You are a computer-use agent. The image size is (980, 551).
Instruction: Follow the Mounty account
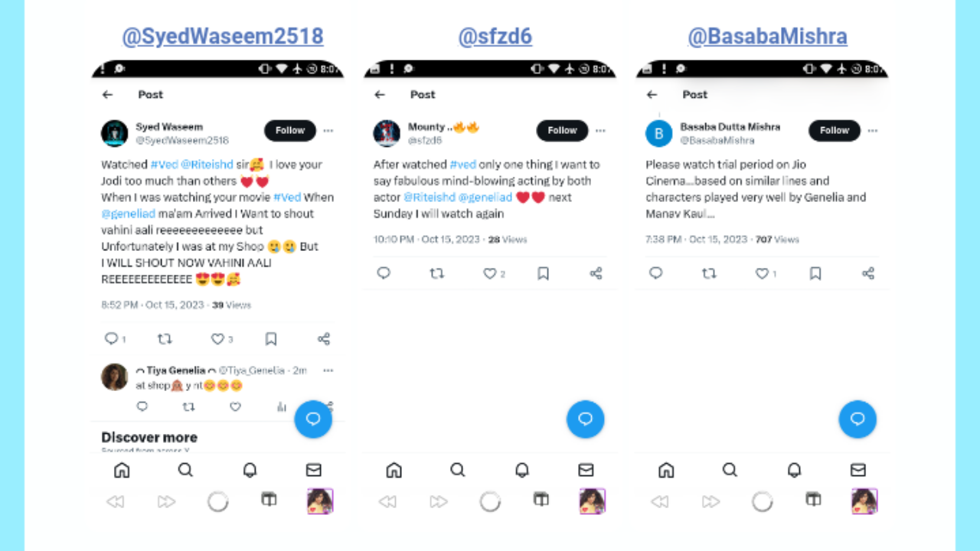point(562,131)
